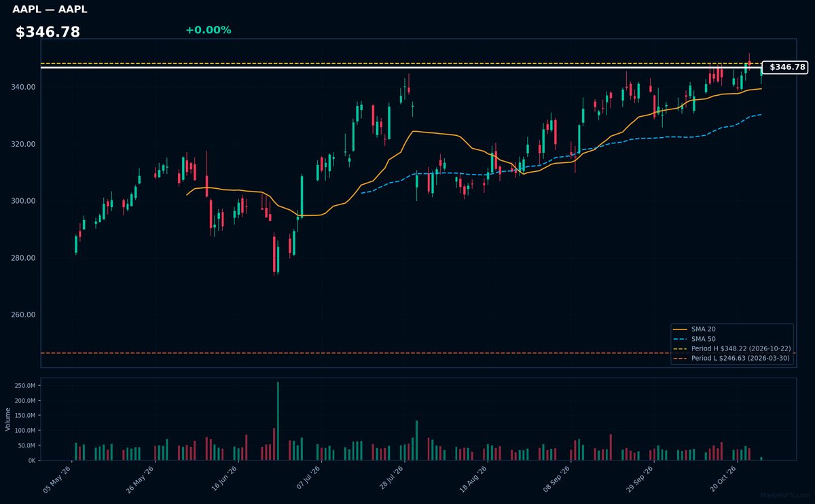Click the 07 Jul '26 date label
The width and height of the screenshot is (815, 504).
[x=308, y=478]
